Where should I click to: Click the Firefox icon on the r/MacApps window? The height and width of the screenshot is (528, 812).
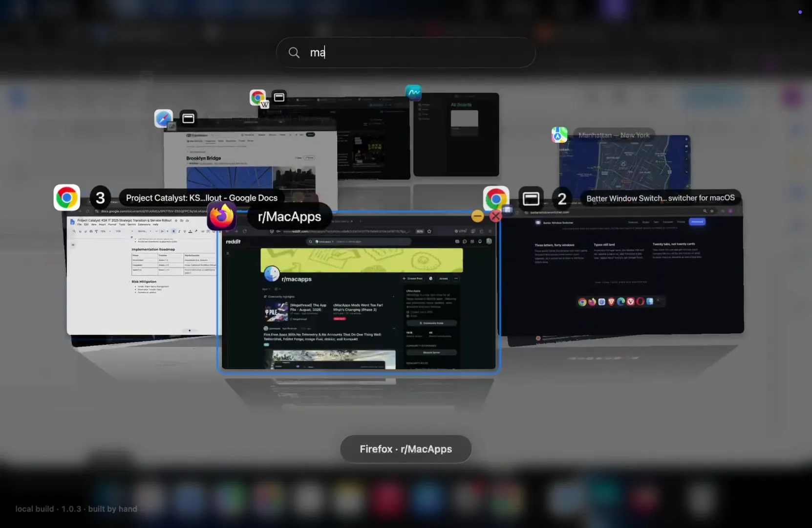click(221, 216)
